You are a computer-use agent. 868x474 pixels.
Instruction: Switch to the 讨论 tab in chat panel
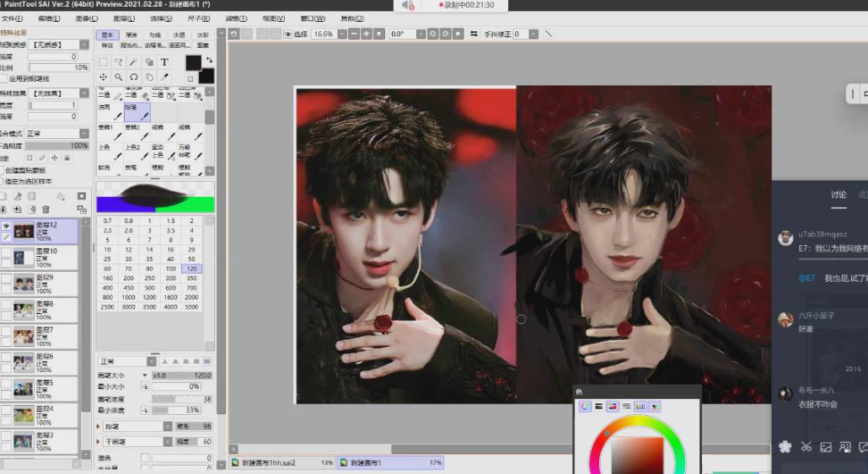tap(839, 194)
